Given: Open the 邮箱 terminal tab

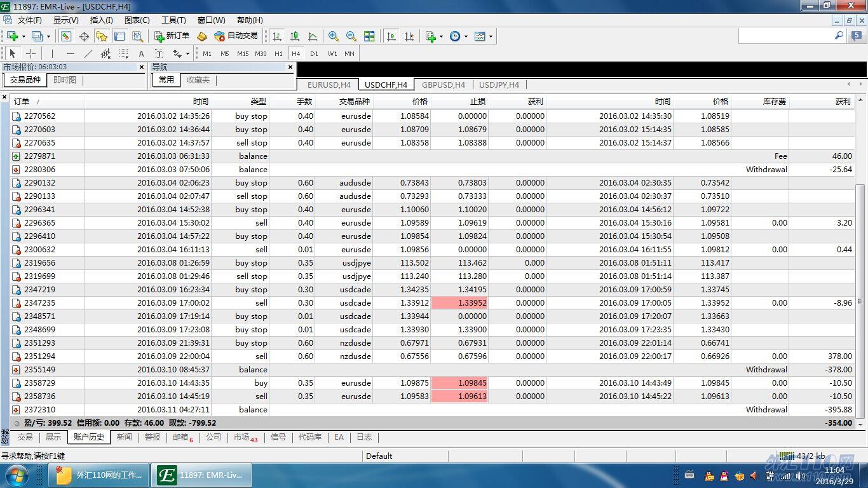Looking at the screenshot, I should (182, 437).
